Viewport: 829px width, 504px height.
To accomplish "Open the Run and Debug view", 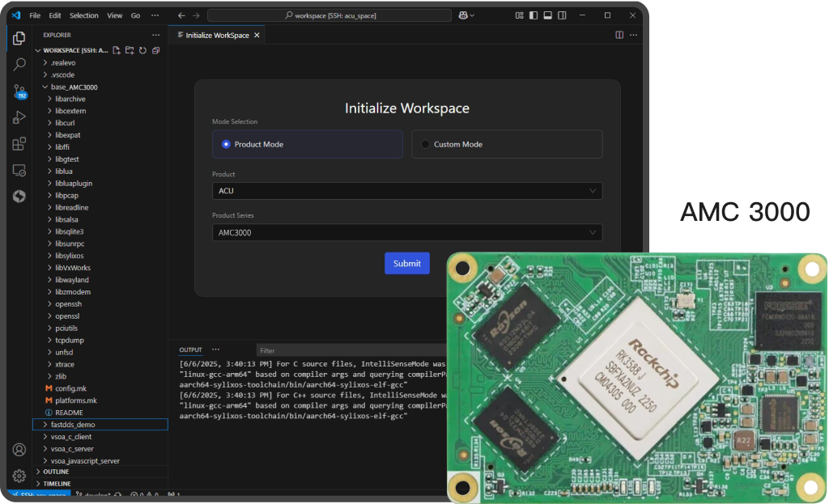I will (19, 117).
